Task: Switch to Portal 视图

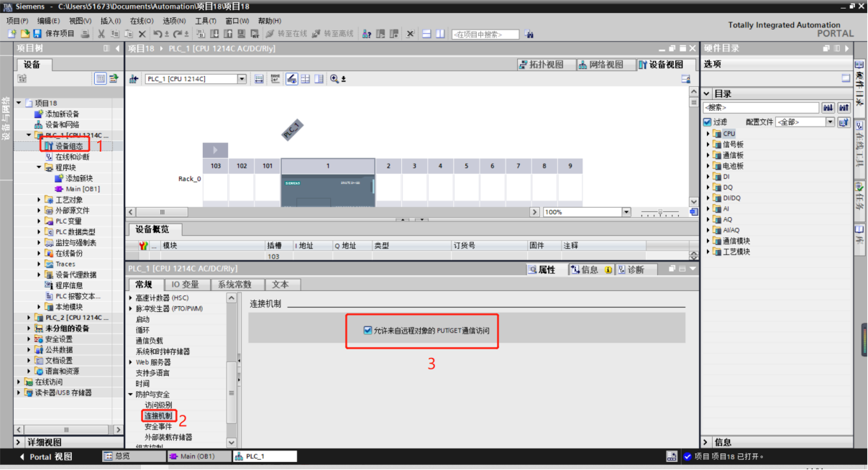Action: 46,456
